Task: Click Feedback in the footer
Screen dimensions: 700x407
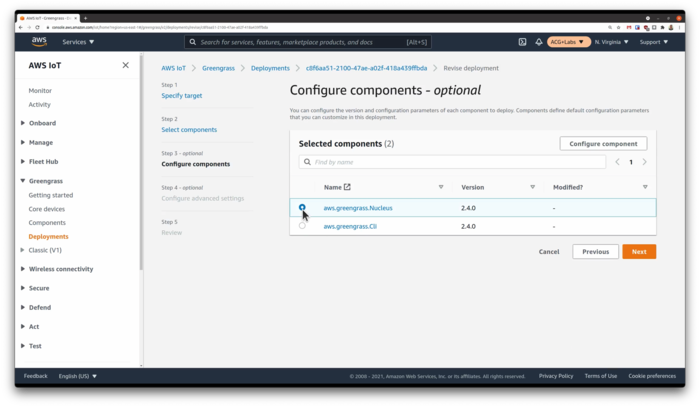Action: pyautogui.click(x=36, y=376)
